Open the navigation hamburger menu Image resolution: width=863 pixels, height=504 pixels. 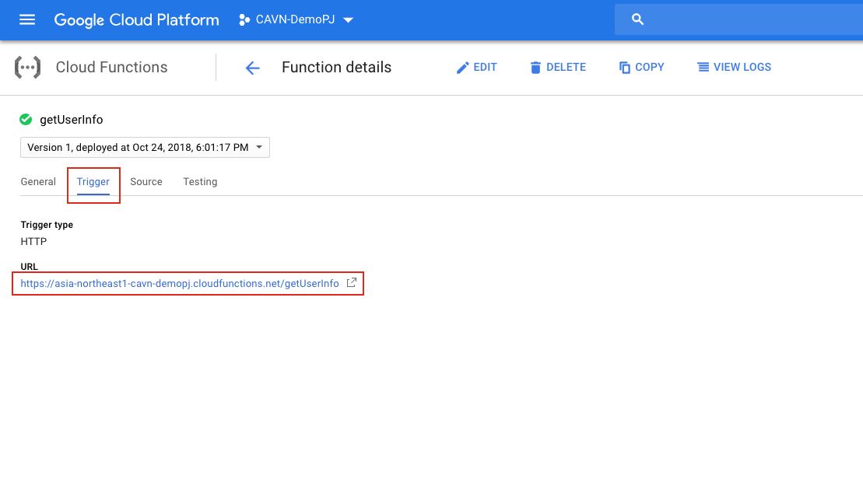27,19
